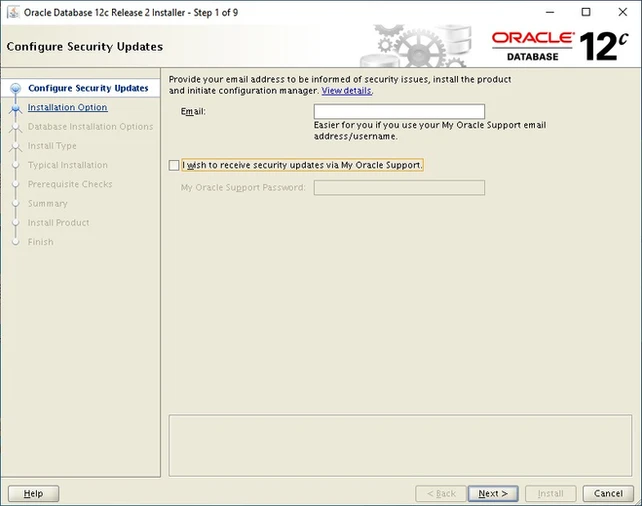Proceed with the 'Next >' button
Viewport: 642px width, 506px height.
tap(493, 493)
